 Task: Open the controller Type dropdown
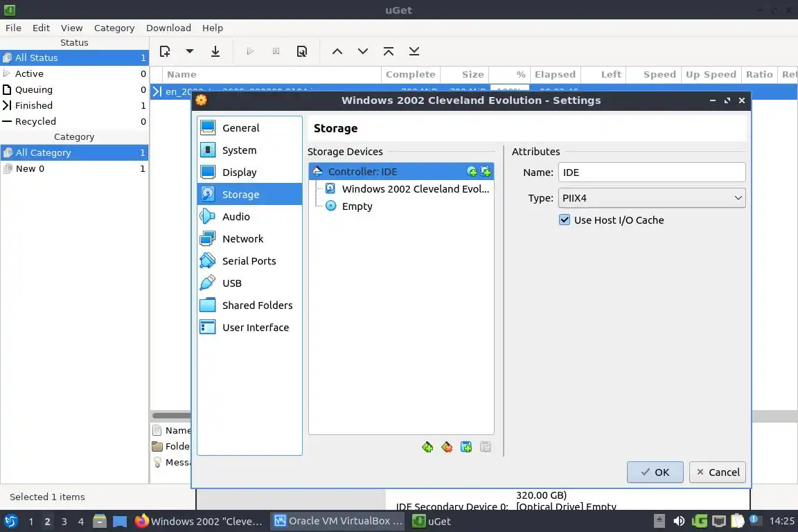651,198
